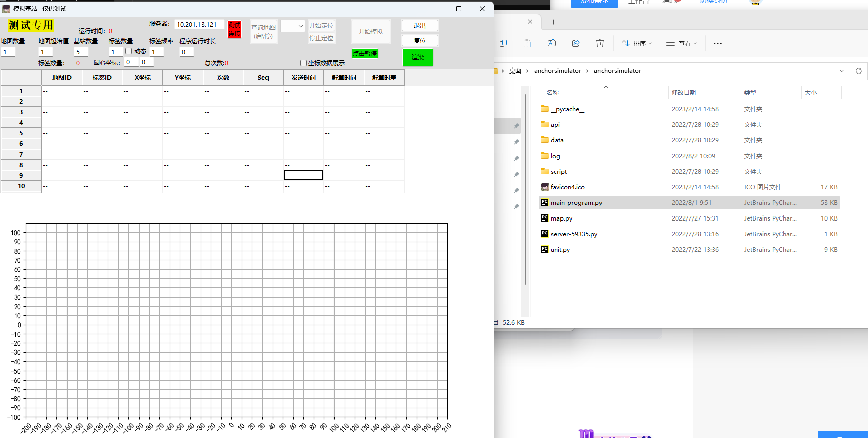Expand the Explorer address bar history chevron
The width and height of the screenshot is (868, 438).
click(841, 71)
